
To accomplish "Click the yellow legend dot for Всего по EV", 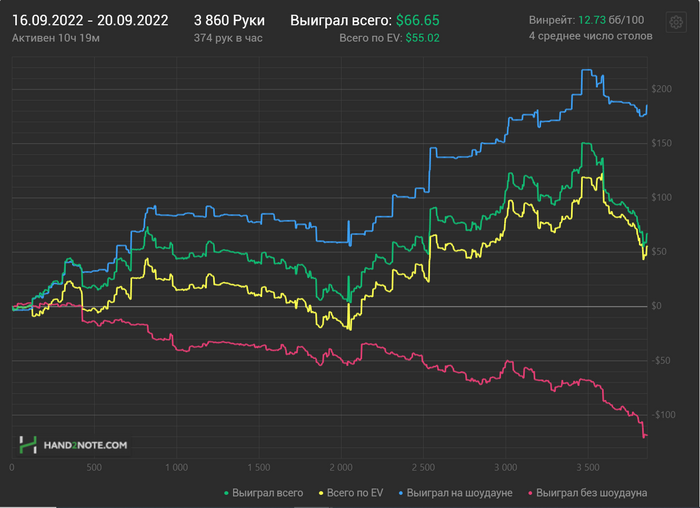I will [321, 493].
